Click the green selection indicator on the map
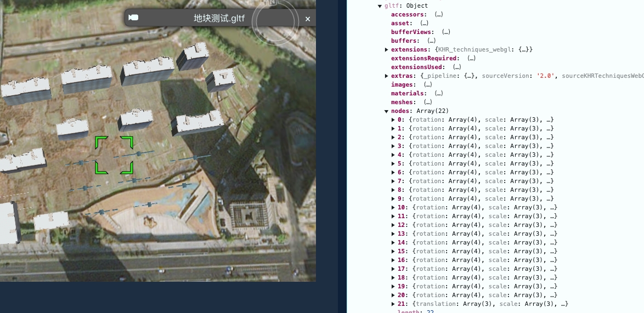The image size is (644, 313). [x=114, y=155]
